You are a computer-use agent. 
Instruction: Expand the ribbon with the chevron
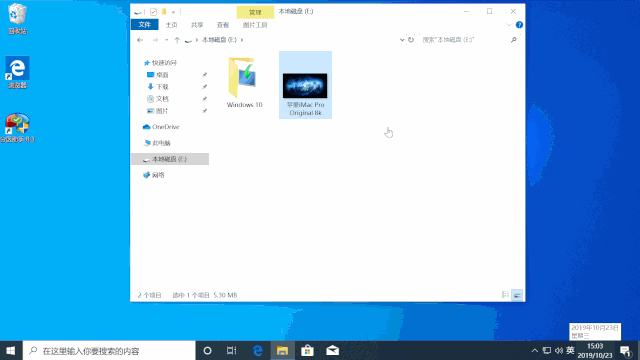coord(509,25)
